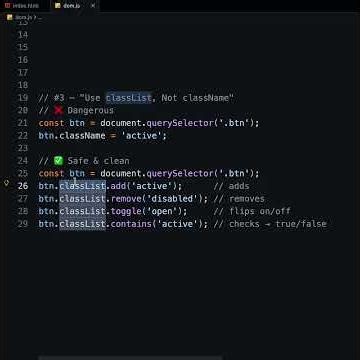360x360 pixels.
Task: Click line number 26 in the gutter
Action: 23,186
